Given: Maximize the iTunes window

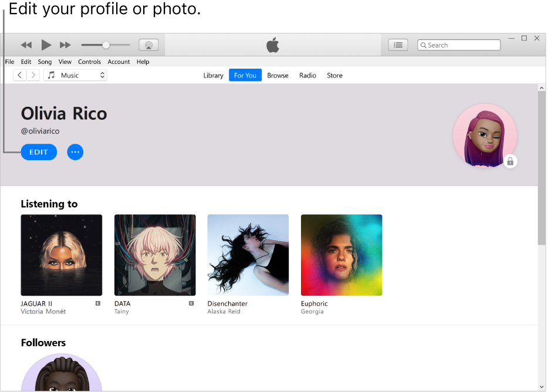Looking at the screenshot, I should [x=524, y=38].
